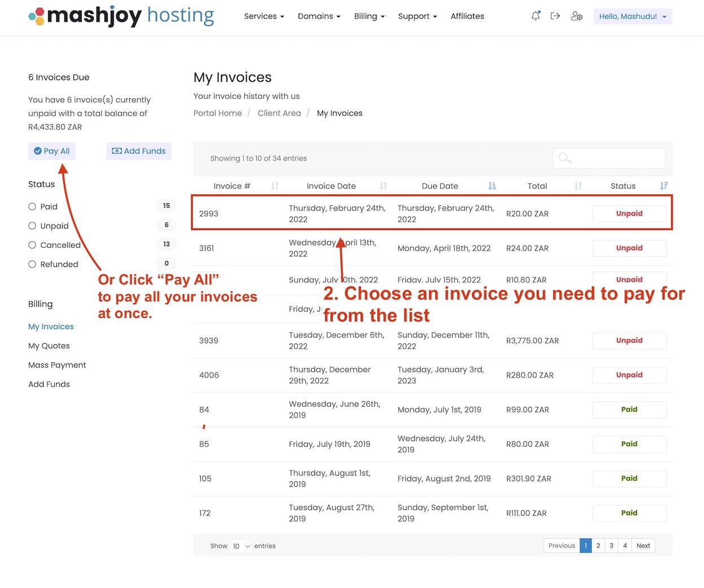Open the Support menu

(x=417, y=16)
